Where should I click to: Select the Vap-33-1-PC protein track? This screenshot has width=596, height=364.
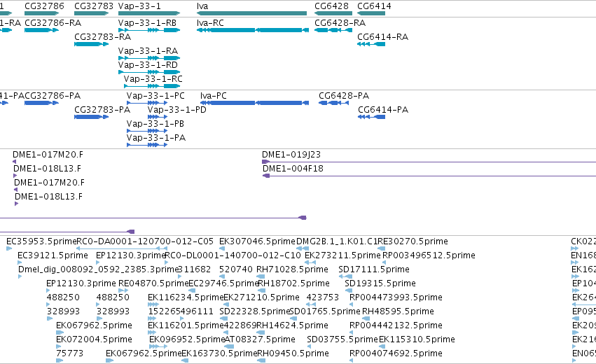pyautogui.click(x=147, y=103)
